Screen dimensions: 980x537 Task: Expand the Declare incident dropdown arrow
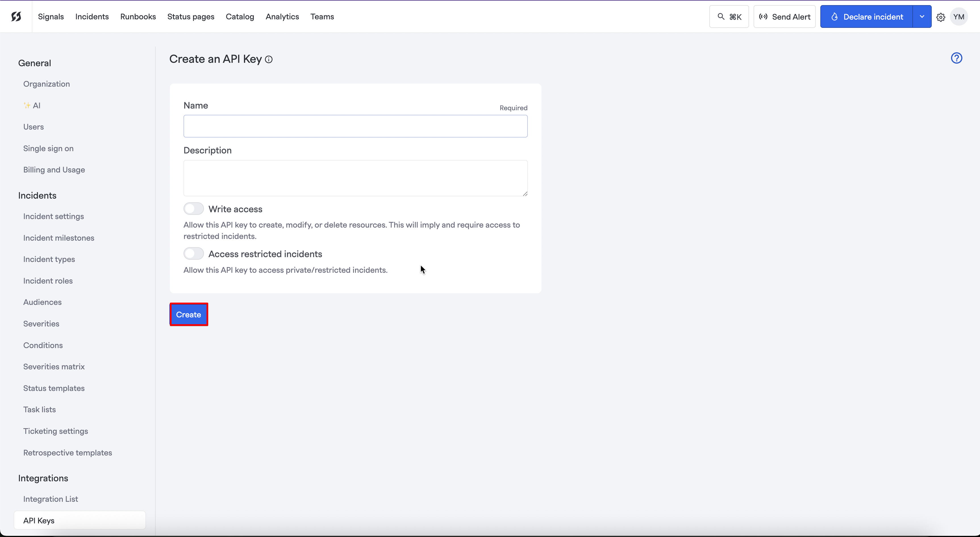pyautogui.click(x=921, y=17)
